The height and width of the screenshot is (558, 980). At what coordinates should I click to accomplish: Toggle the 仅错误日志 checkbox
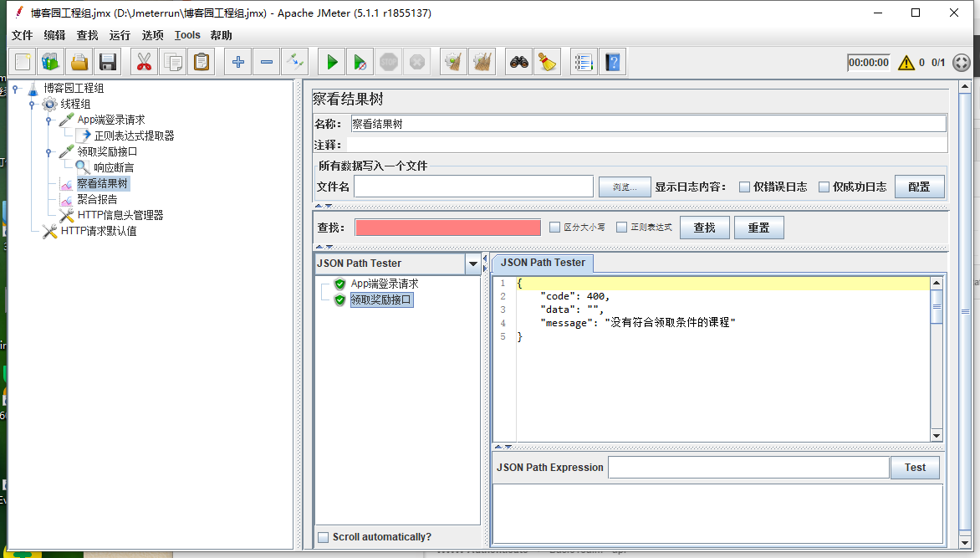point(744,187)
